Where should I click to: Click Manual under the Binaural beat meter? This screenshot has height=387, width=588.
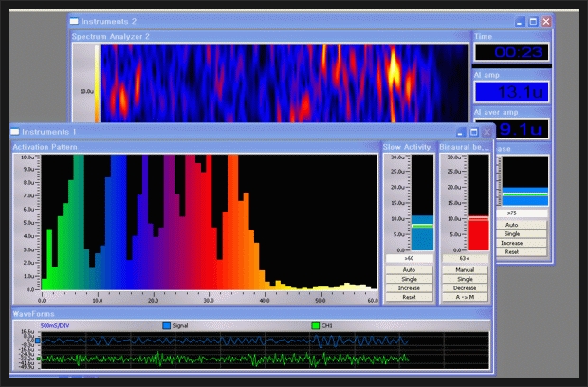[x=465, y=270]
